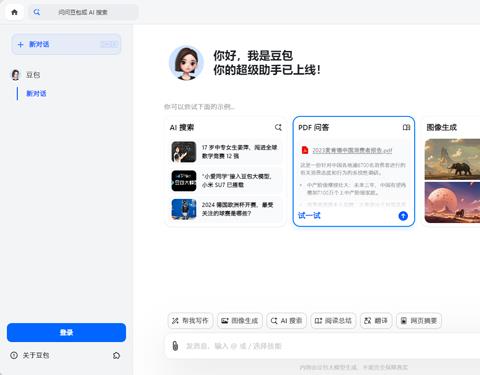The image size is (480, 375).
Task: Click 试一试 on the PDF 问答 card
Action: coord(309,216)
